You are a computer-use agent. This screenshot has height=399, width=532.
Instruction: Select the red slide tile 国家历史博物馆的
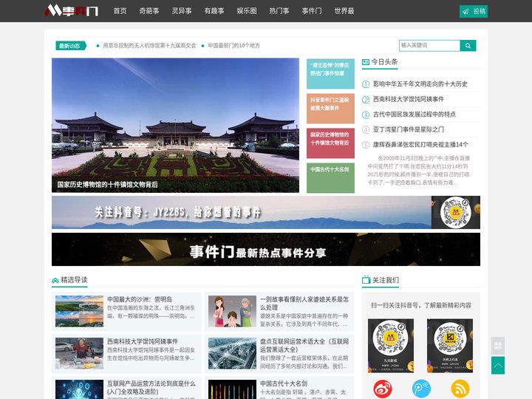[330, 143]
